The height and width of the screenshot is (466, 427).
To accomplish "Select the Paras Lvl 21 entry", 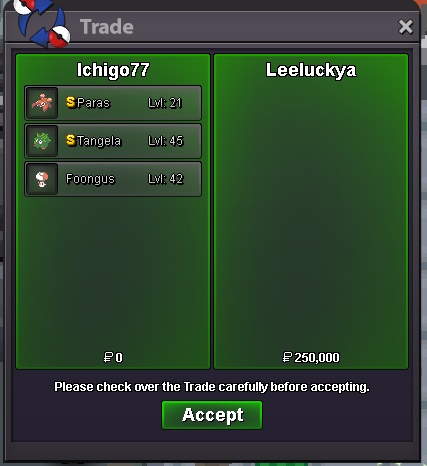I will tap(113, 103).
